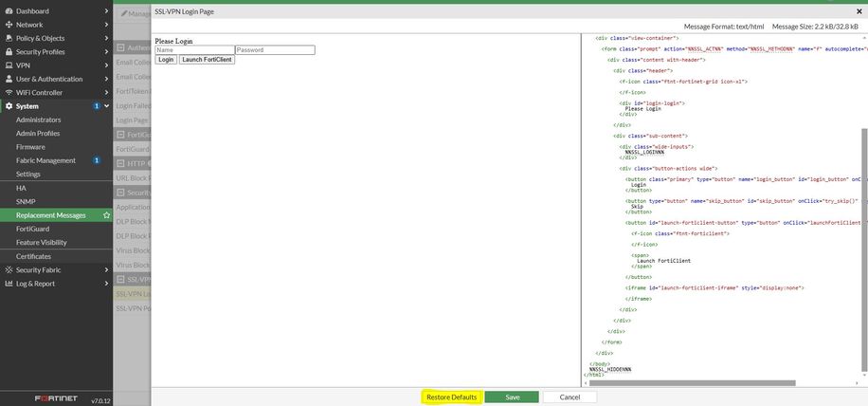Click the Name input field in preview
The height and width of the screenshot is (406, 868).
click(195, 50)
